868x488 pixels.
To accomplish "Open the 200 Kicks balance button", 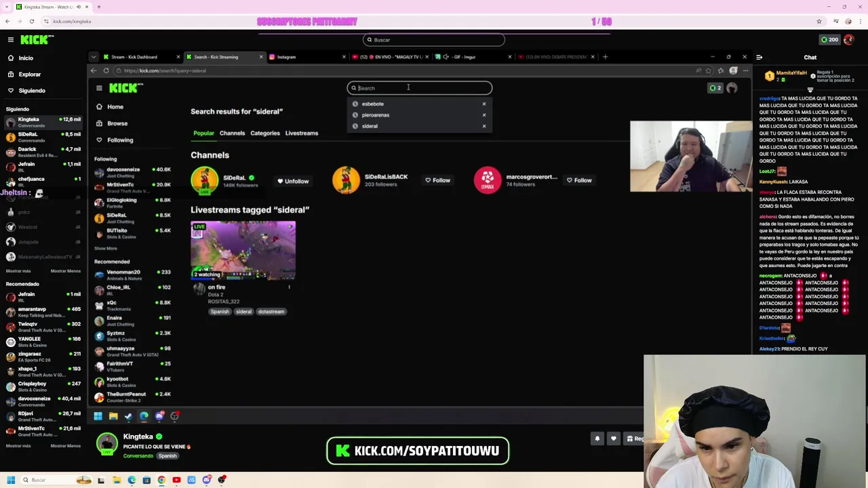I will pos(829,39).
